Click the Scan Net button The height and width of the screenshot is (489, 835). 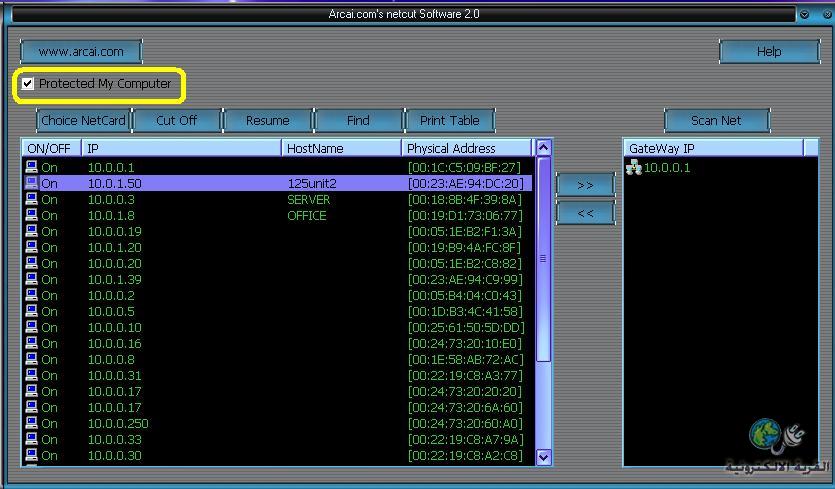coord(716,120)
